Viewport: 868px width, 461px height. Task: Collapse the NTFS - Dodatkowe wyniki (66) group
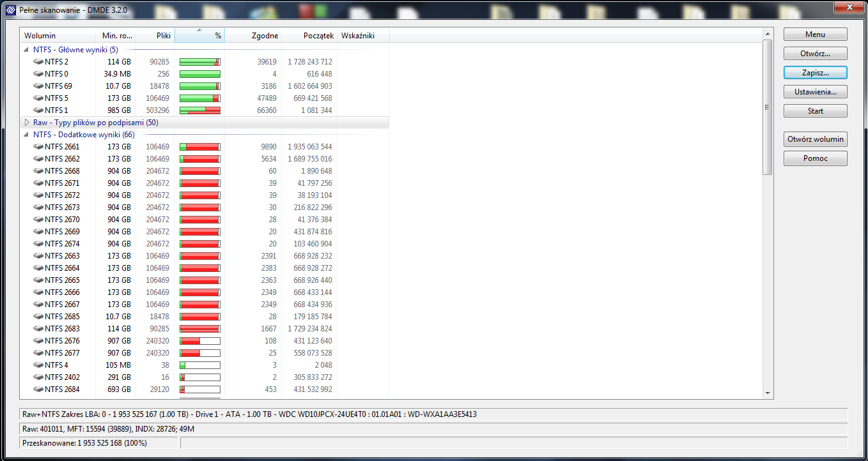(x=26, y=135)
